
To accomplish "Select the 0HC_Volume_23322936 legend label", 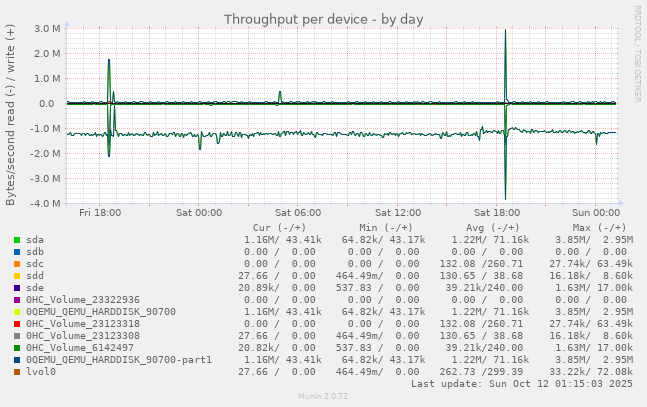I will pyautogui.click(x=83, y=300).
